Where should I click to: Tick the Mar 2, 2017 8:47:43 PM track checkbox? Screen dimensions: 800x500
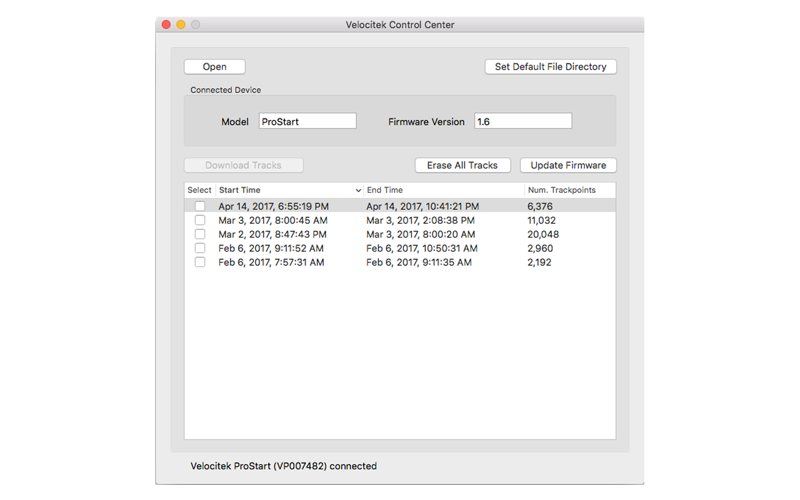[x=200, y=234]
